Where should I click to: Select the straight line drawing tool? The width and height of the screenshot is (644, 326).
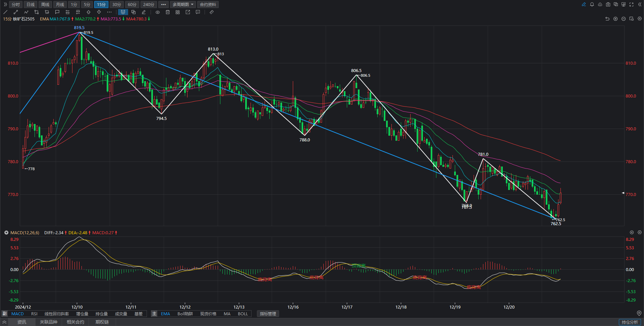tap(5, 12)
